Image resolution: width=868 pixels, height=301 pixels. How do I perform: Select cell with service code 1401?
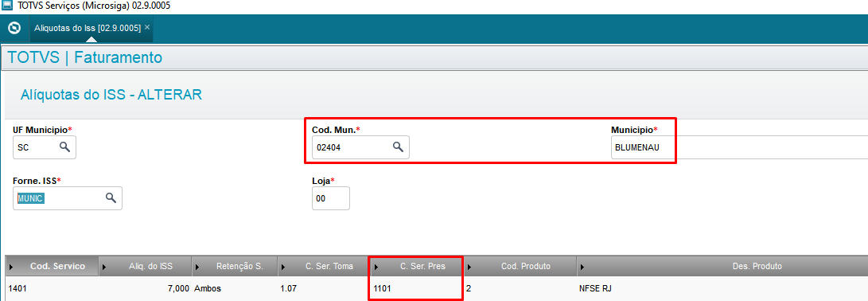(x=53, y=289)
